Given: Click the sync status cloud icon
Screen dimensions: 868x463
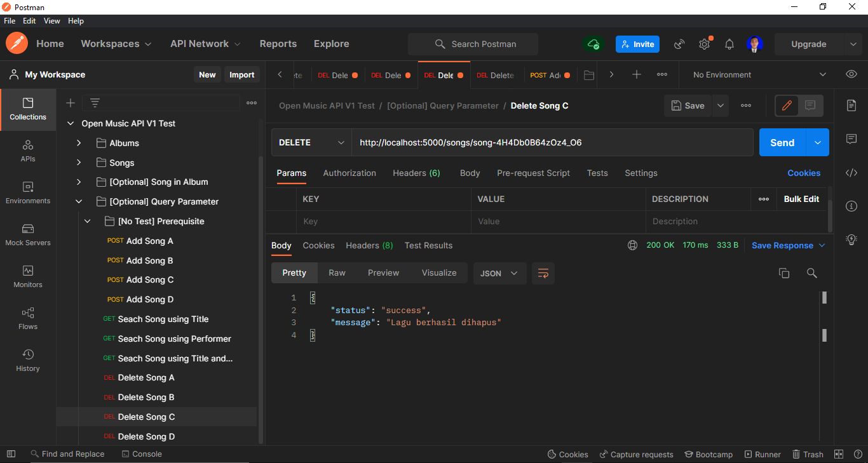Looking at the screenshot, I should 593,44.
